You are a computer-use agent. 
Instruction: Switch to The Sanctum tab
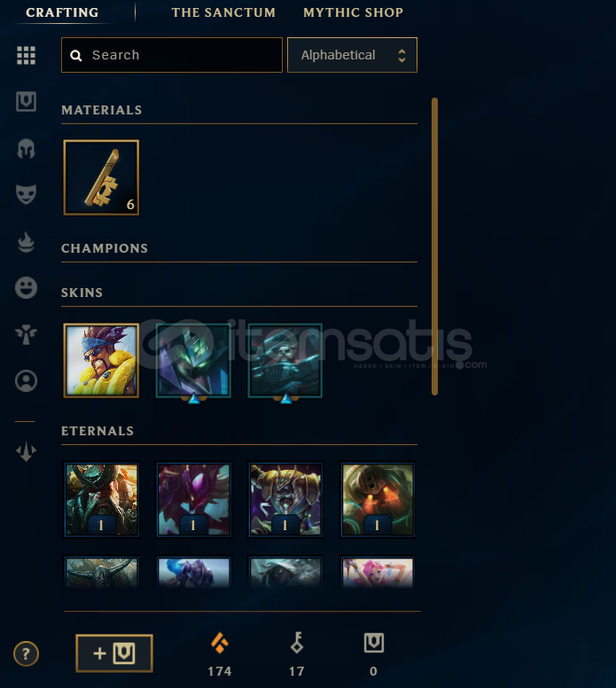coord(223,12)
